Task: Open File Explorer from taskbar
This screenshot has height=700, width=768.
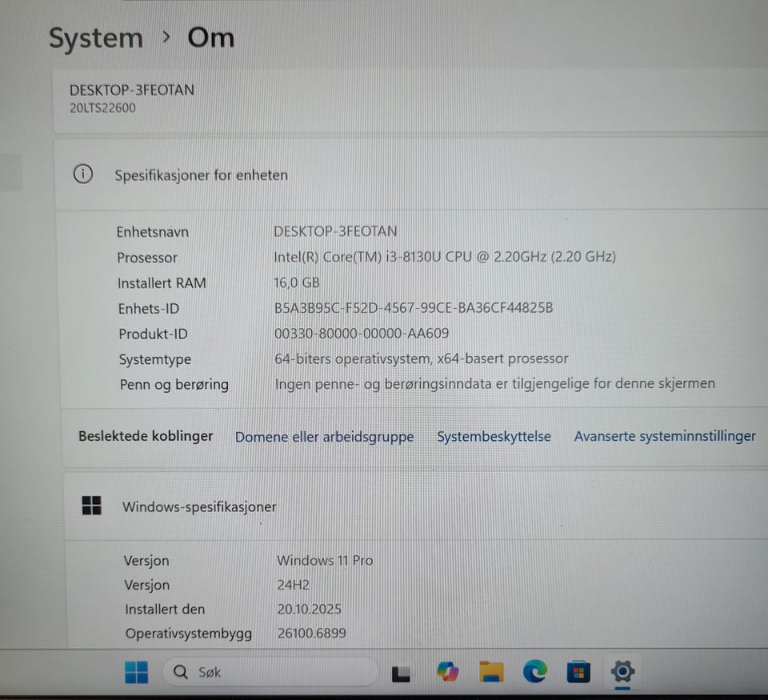Action: coord(491,671)
